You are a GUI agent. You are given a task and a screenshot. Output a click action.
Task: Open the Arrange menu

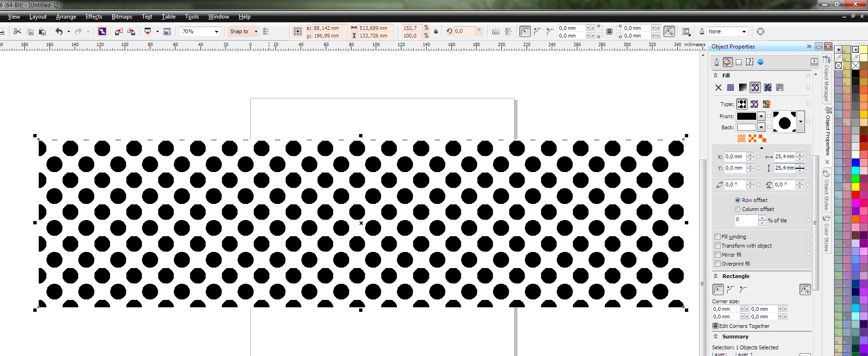click(66, 17)
